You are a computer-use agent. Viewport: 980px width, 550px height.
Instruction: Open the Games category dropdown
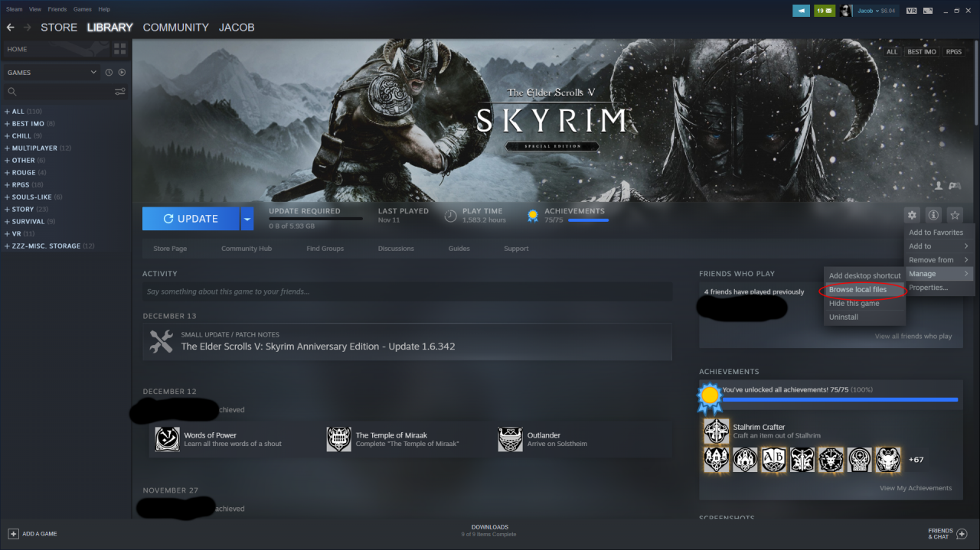point(52,73)
